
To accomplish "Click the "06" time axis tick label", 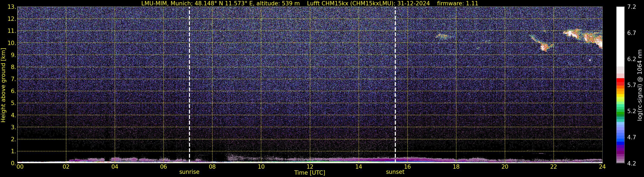I will (x=164, y=167).
